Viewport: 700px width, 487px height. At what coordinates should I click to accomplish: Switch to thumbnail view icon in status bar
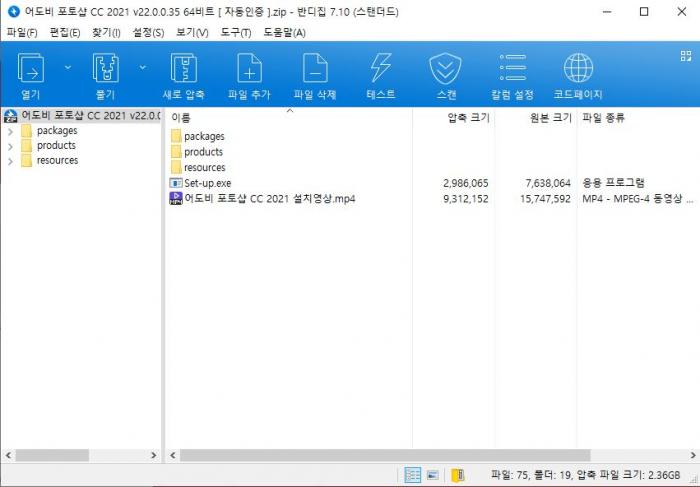click(432, 475)
